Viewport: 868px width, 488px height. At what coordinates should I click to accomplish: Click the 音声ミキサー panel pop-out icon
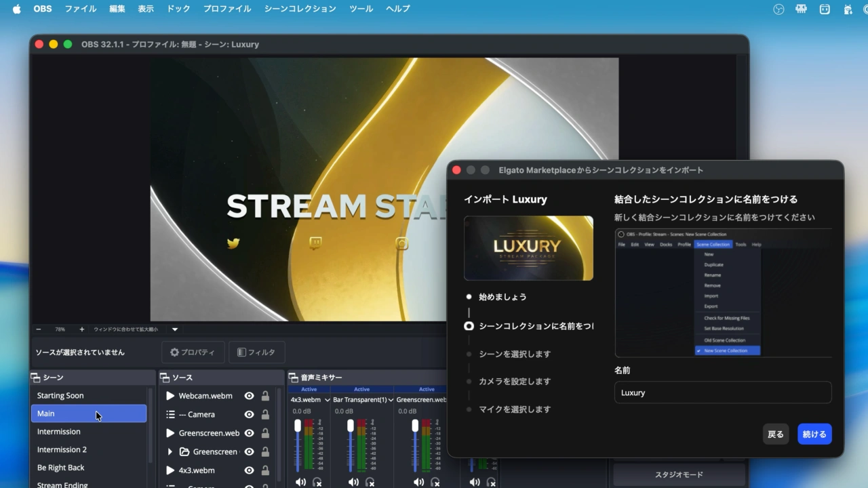point(294,378)
